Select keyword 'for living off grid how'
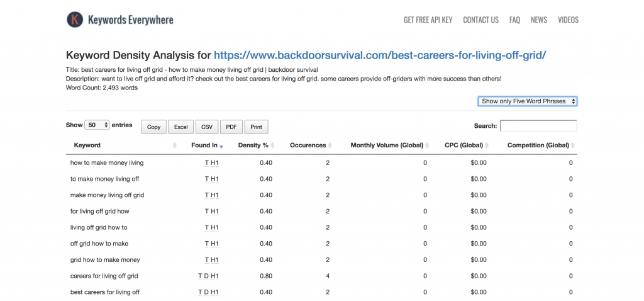Viewport: 644px width, 301px height. tap(100, 212)
